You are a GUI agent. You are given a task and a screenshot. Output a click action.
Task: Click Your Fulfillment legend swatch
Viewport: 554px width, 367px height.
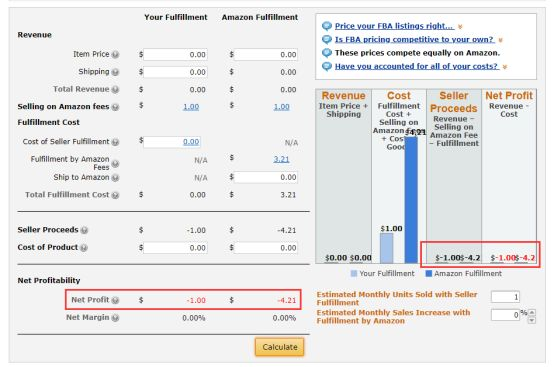coord(354,274)
